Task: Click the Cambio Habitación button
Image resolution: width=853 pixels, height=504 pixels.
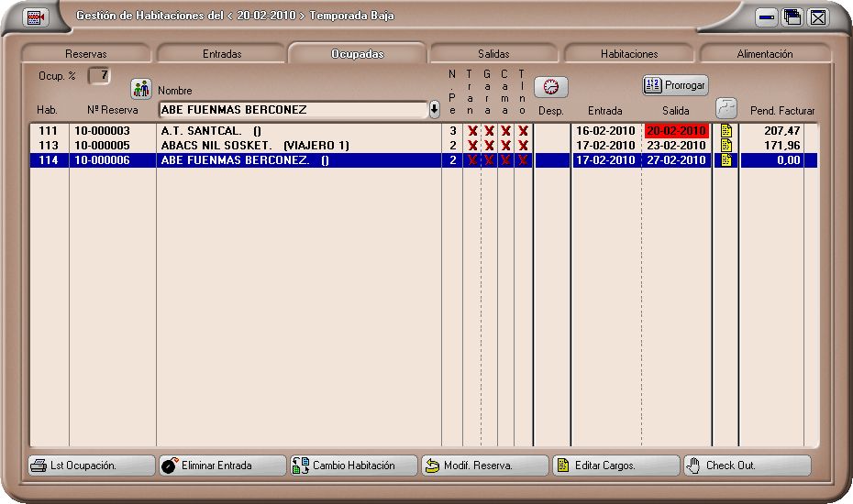Action: coord(353,466)
